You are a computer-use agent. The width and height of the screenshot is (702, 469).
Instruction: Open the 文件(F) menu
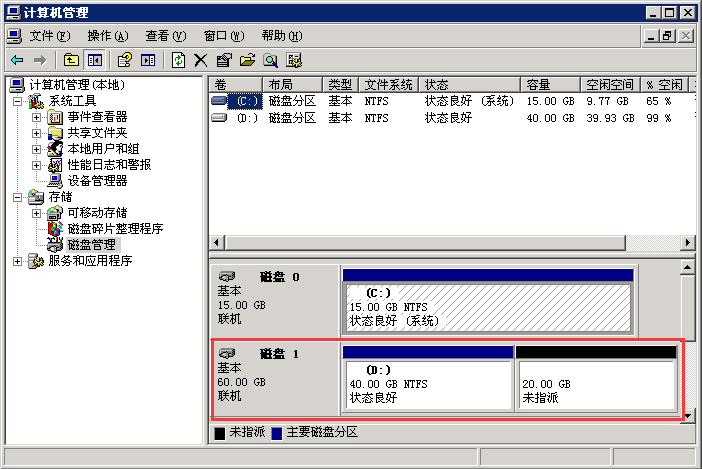coord(50,36)
